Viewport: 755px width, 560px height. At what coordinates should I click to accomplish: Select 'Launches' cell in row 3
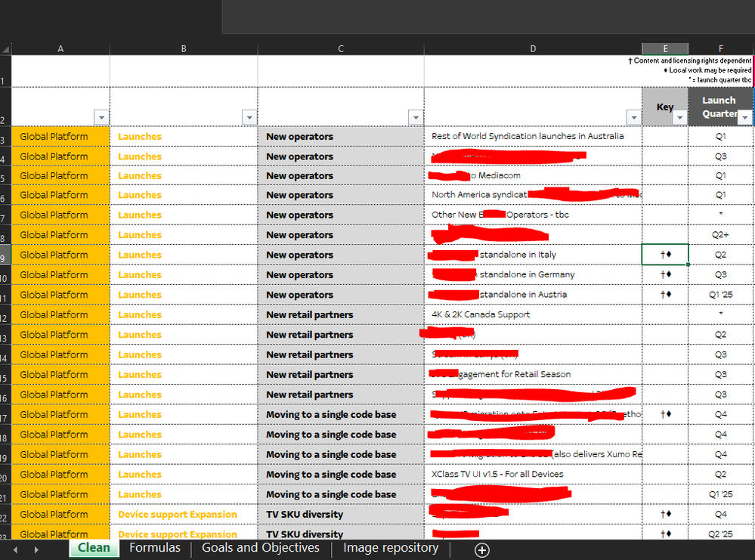(x=184, y=137)
